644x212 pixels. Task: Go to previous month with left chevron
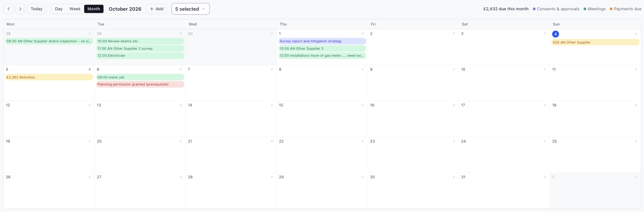(x=9, y=9)
